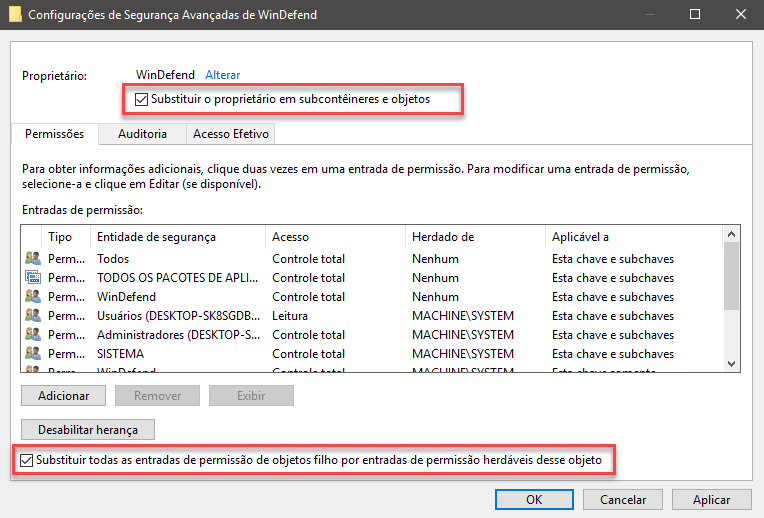This screenshot has width=764, height=518.
Task: Click the permission list scrollbar thumb
Action: click(731, 276)
